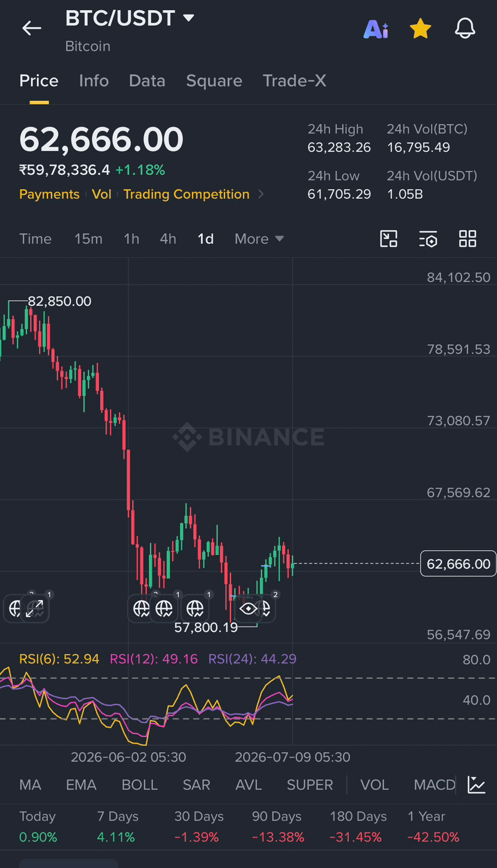Open price alert bell
This screenshot has height=868, width=497.
465,28
